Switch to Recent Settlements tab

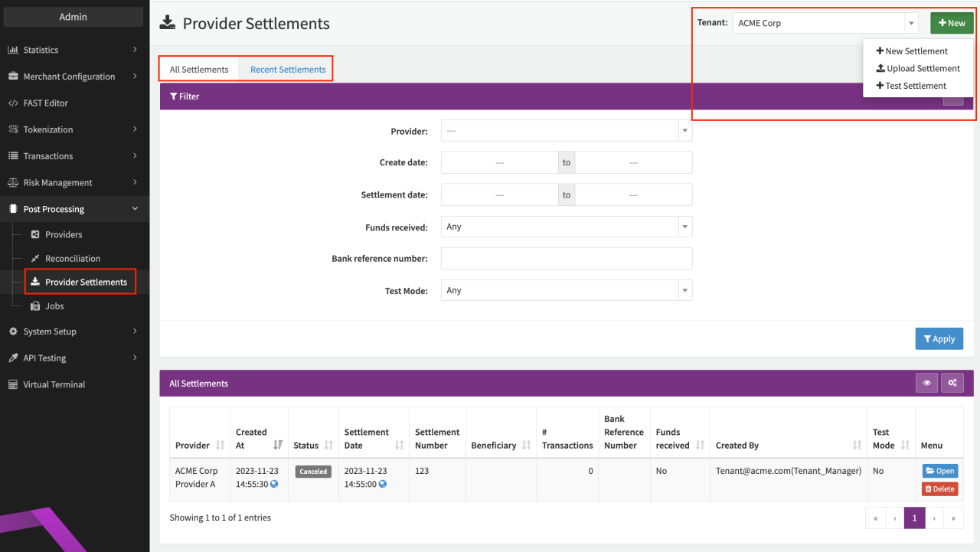(288, 69)
